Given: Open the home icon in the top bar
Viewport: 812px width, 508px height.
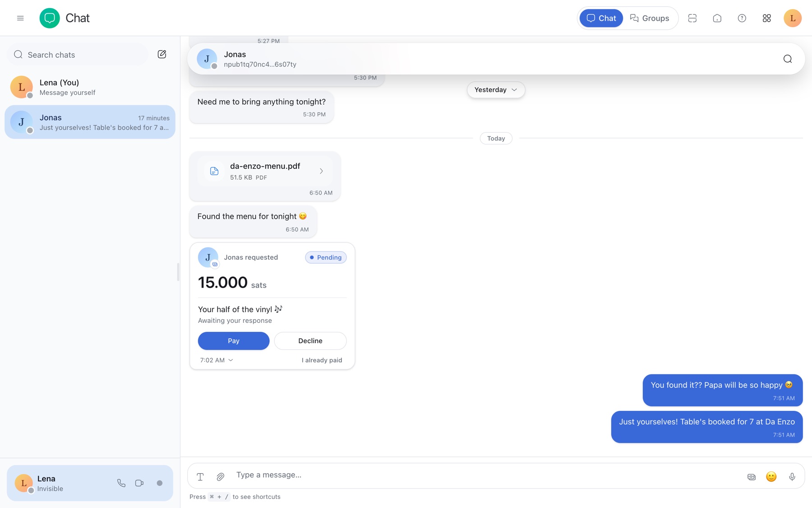Looking at the screenshot, I should [717, 18].
